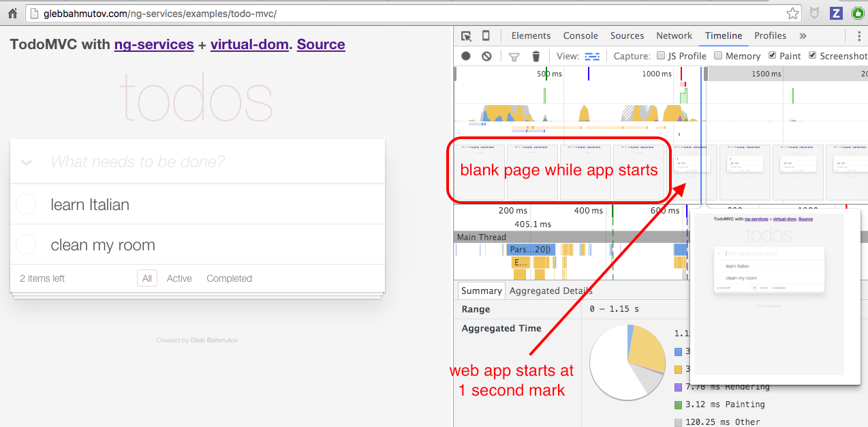The width and height of the screenshot is (868, 427).
Task: Follow the virtual-dom link
Action: [x=249, y=44]
